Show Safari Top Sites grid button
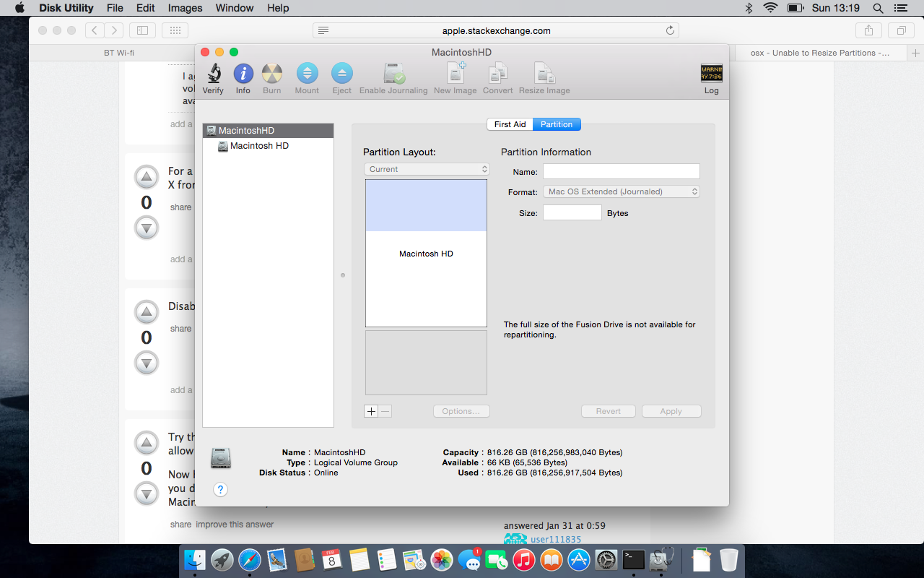 [175, 30]
